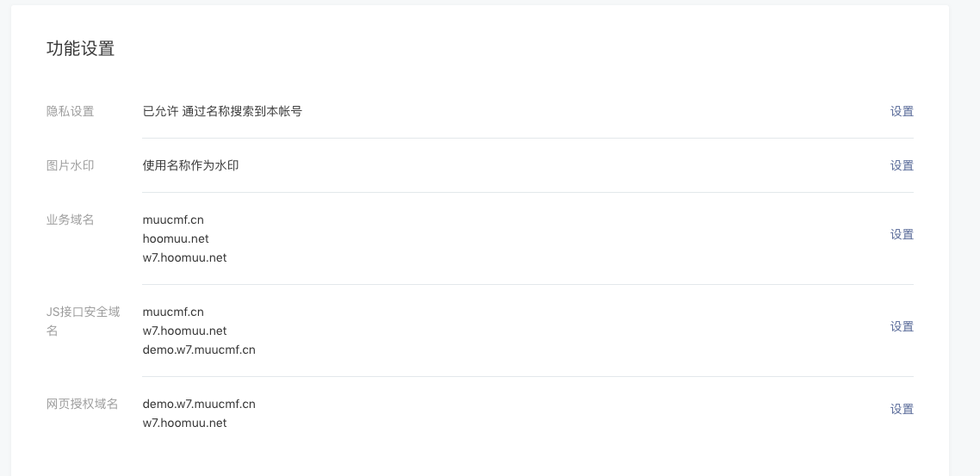Select hoomuu.net under 业务域名
The width and height of the screenshot is (980, 476).
pos(176,238)
